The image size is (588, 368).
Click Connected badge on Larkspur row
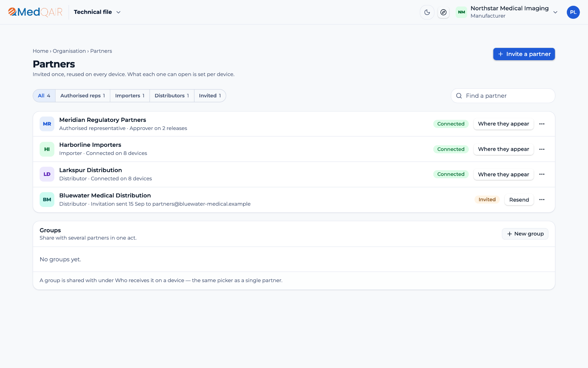tap(451, 174)
